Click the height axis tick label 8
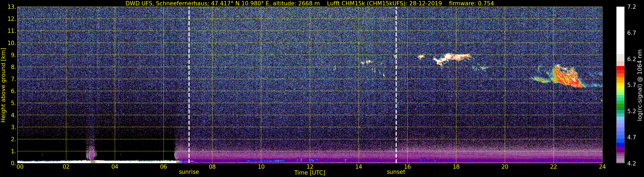The image size is (644, 177). (x=13, y=67)
